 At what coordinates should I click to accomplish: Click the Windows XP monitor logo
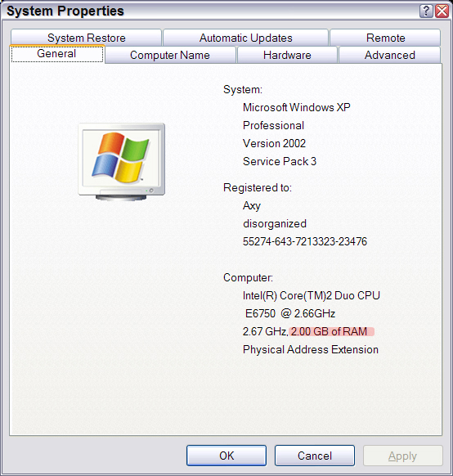click(x=121, y=161)
